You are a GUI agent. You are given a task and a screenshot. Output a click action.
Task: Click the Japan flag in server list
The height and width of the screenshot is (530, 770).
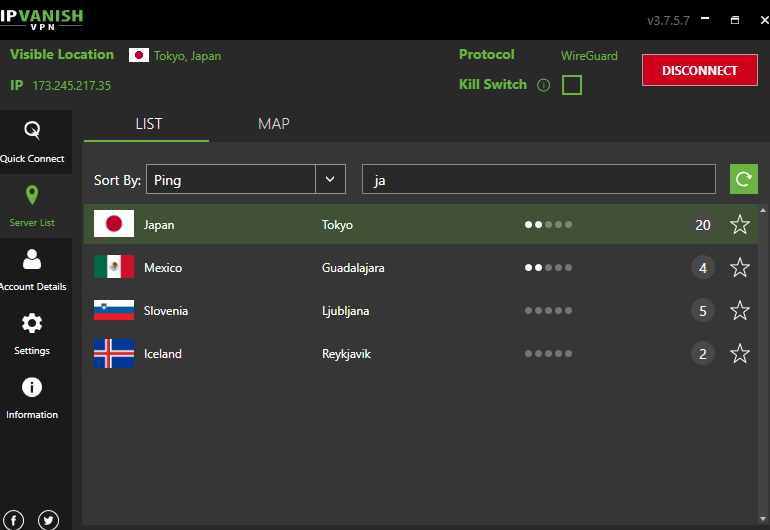click(114, 223)
